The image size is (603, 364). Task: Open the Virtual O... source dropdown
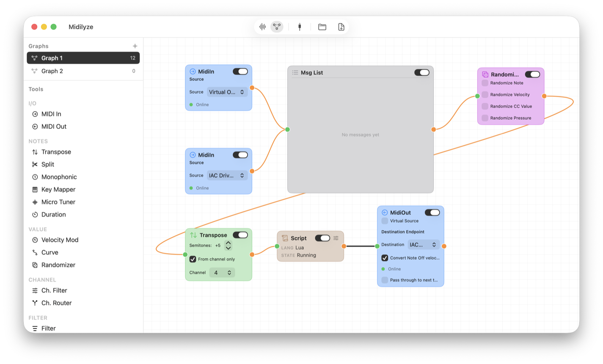227,92
